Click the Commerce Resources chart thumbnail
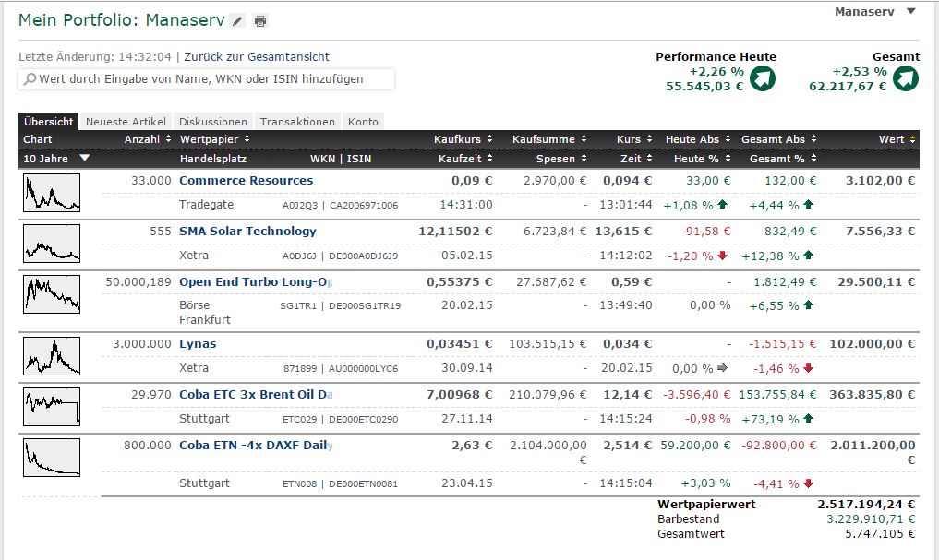The image size is (939, 560). pyautogui.click(x=51, y=192)
